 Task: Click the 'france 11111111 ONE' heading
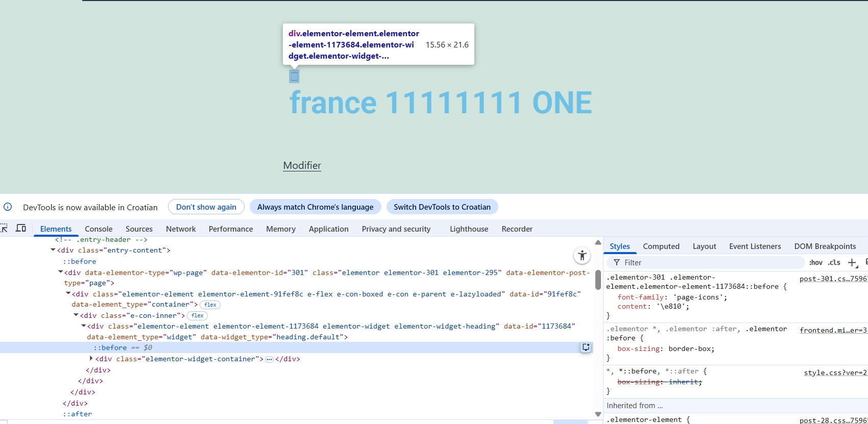(441, 103)
